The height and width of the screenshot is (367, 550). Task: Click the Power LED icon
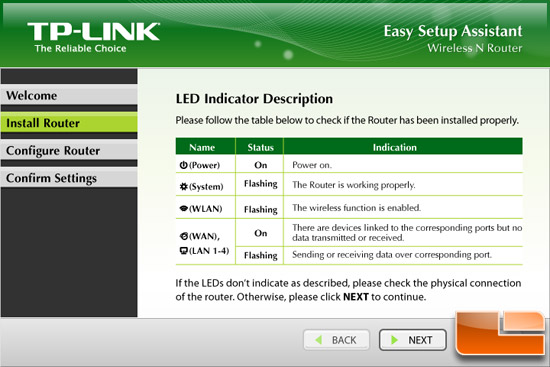tap(183, 165)
